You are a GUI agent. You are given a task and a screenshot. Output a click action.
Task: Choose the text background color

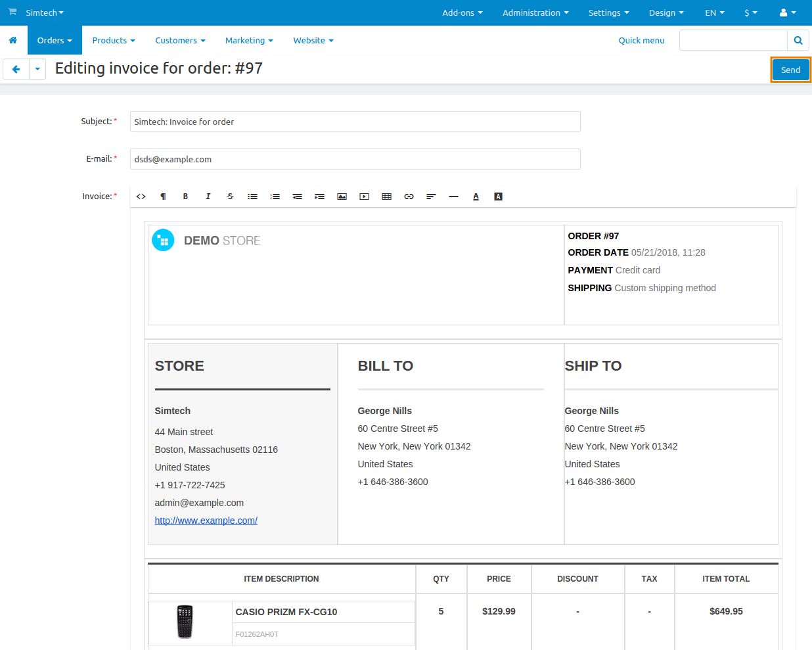click(499, 197)
